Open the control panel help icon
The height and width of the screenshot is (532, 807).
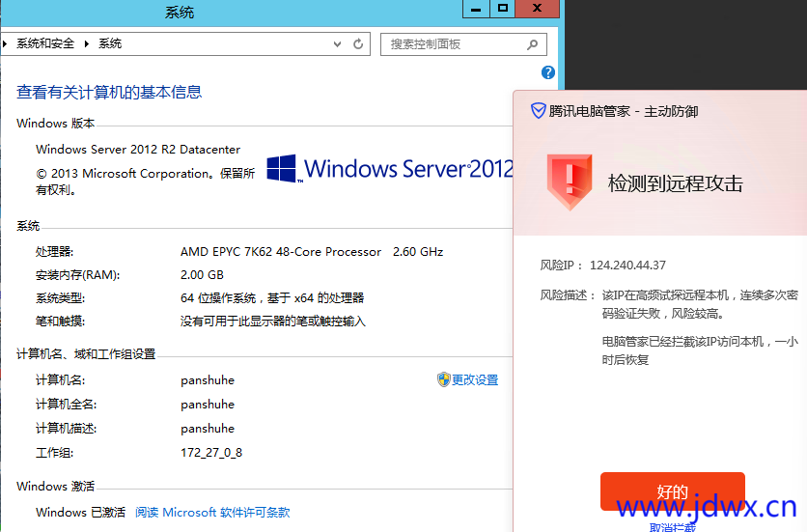[548, 72]
